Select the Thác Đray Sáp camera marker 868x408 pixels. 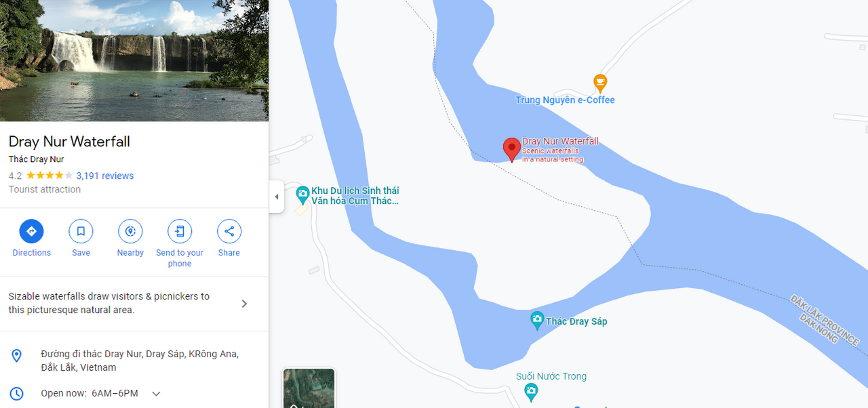click(537, 320)
